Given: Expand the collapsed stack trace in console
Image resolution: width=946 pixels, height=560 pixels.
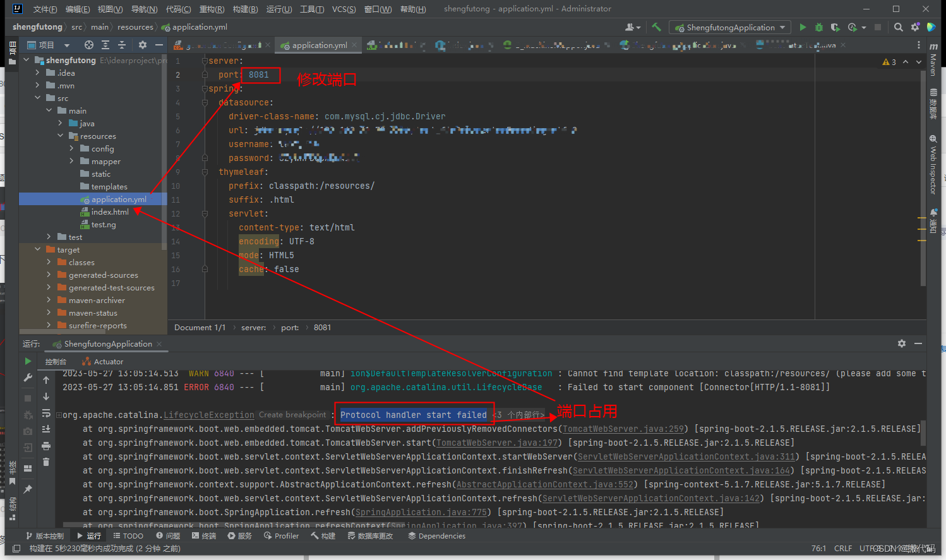Looking at the screenshot, I should [x=59, y=415].
